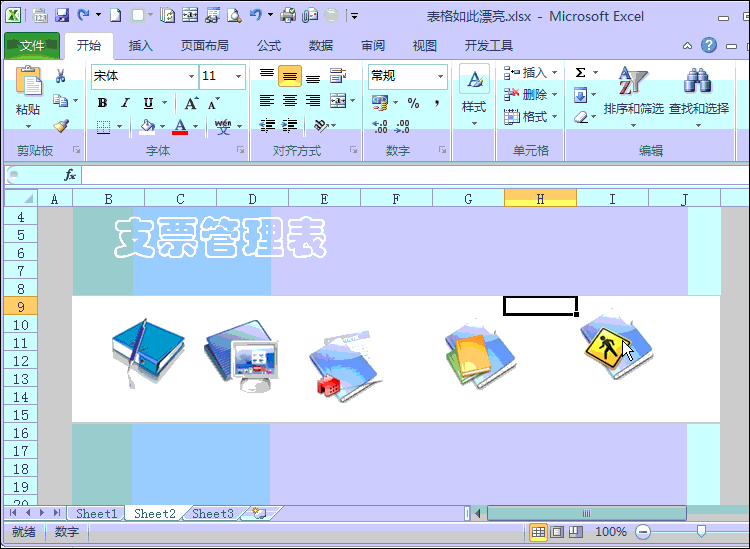Click the Excel Help question mark
750x549 pixels.
coord(709,45)
